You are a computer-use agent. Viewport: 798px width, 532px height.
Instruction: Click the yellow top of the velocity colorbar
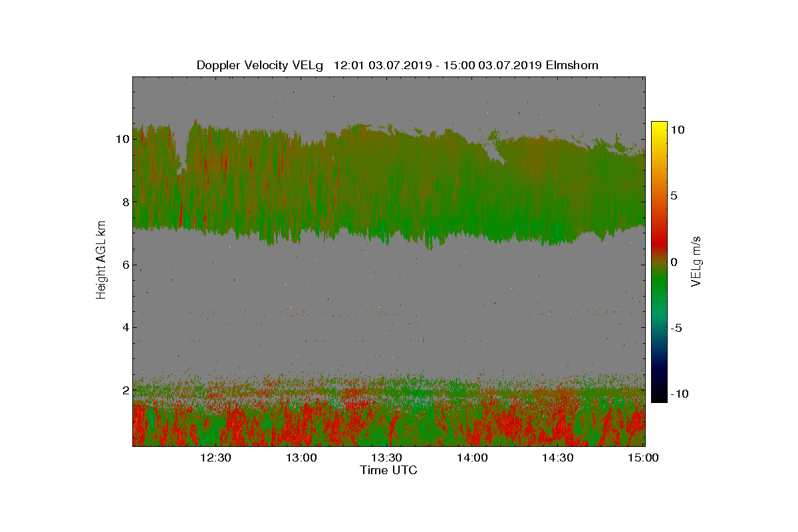coord(659,126)
